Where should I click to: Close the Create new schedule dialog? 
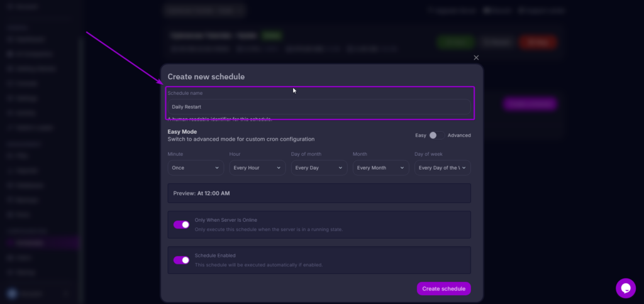point(476,58)
